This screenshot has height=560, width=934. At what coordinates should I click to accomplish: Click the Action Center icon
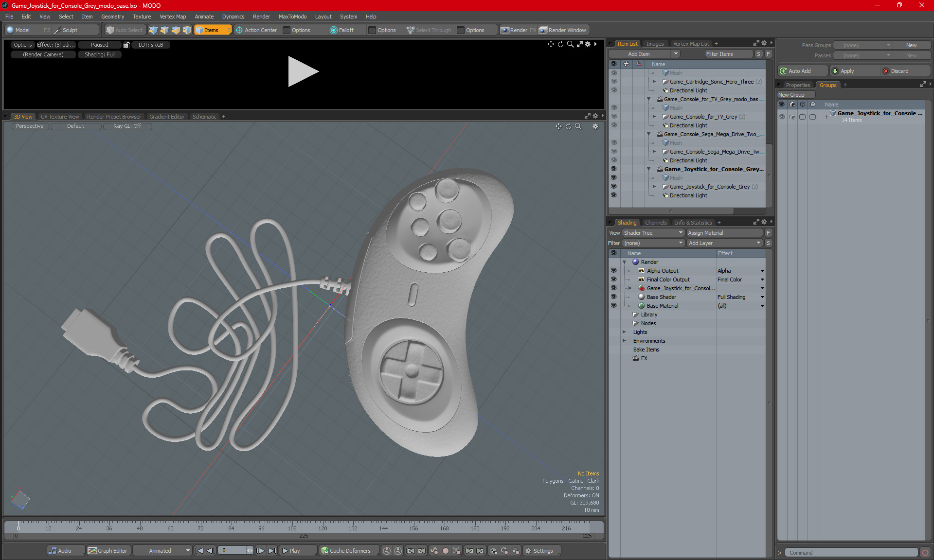click(239, 30)
